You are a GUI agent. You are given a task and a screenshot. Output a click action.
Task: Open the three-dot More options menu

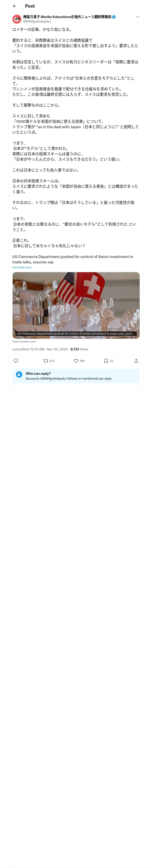point(138,17)
